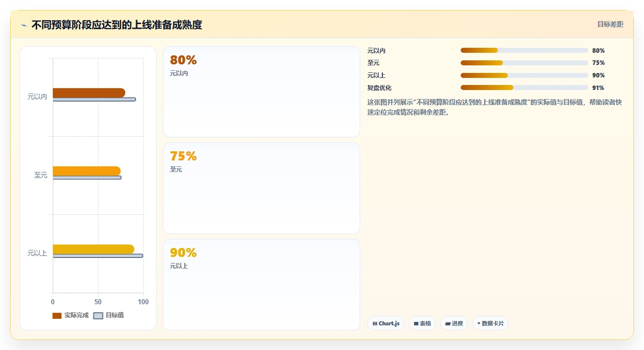The height and width of the screenshot is (350, 644).
Task: Select the Chart.js tag chip
Action: 386,323
